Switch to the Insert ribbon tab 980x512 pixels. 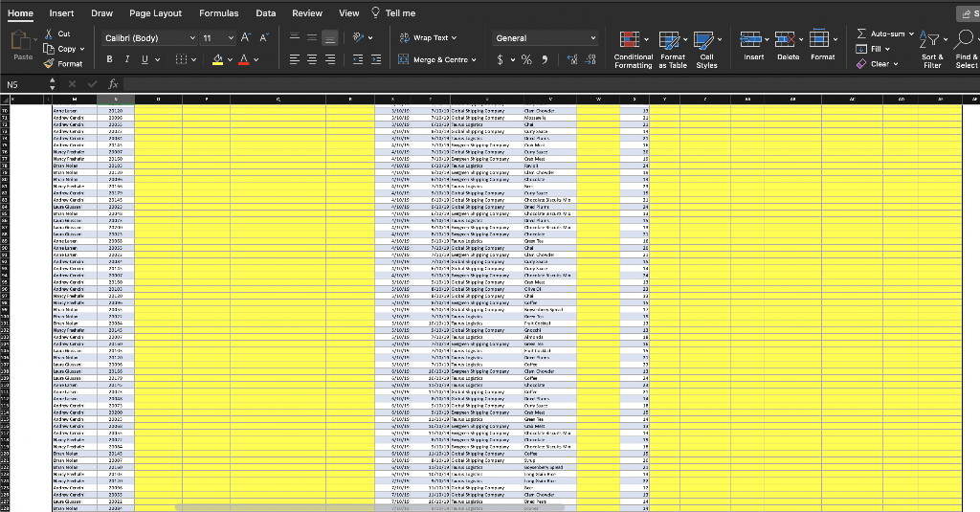[61, 13]
